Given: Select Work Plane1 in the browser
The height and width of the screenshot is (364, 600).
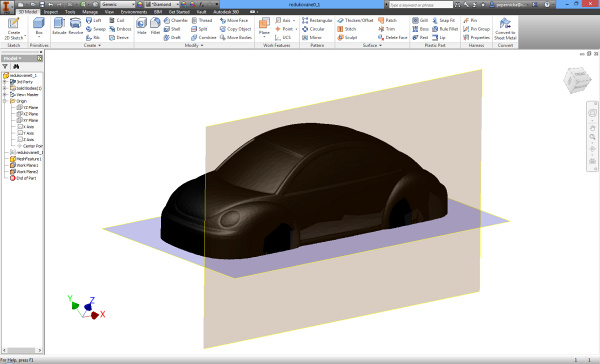Looking at the screenshot, I should [x=24, y=165].
